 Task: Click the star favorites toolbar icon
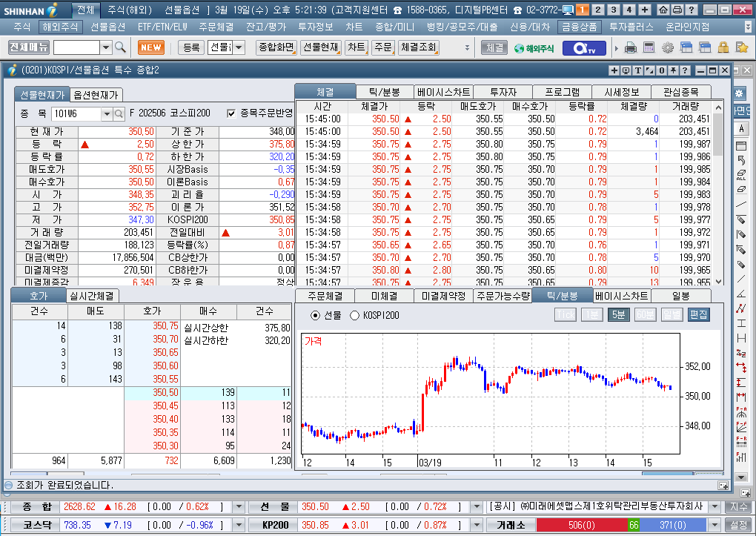[x=741, y=47]
